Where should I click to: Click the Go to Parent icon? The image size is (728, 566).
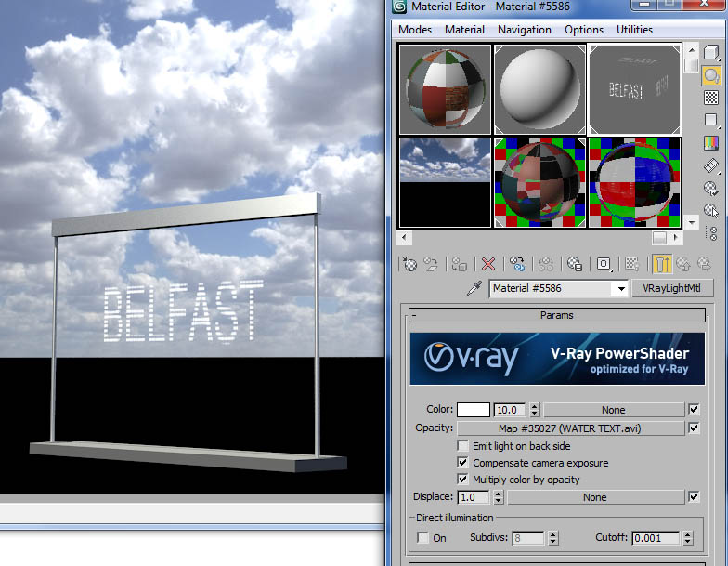coord(683,264)
